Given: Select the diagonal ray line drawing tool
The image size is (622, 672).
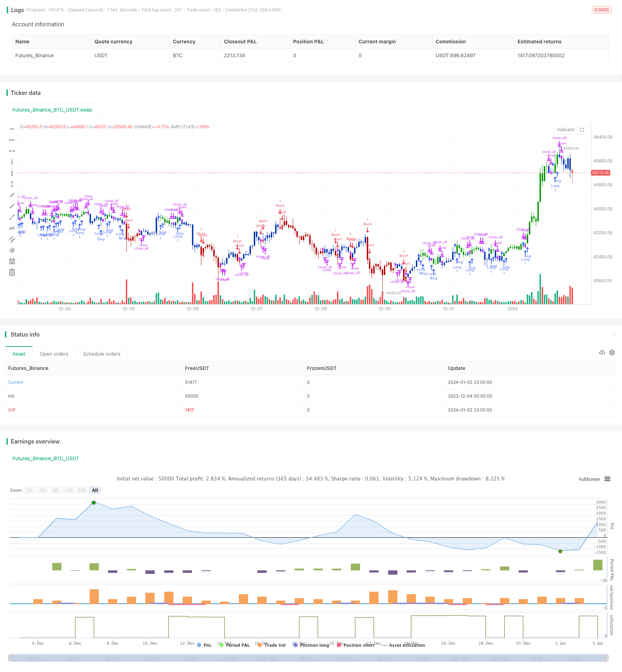Looking at the screenshot, I should [x=12, y=206].
